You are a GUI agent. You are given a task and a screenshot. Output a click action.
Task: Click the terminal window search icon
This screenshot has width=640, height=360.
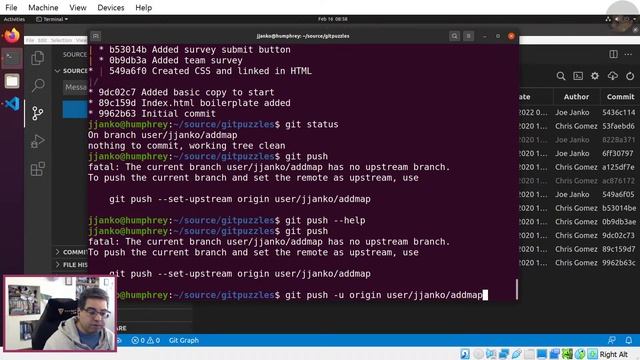(454, 36)
